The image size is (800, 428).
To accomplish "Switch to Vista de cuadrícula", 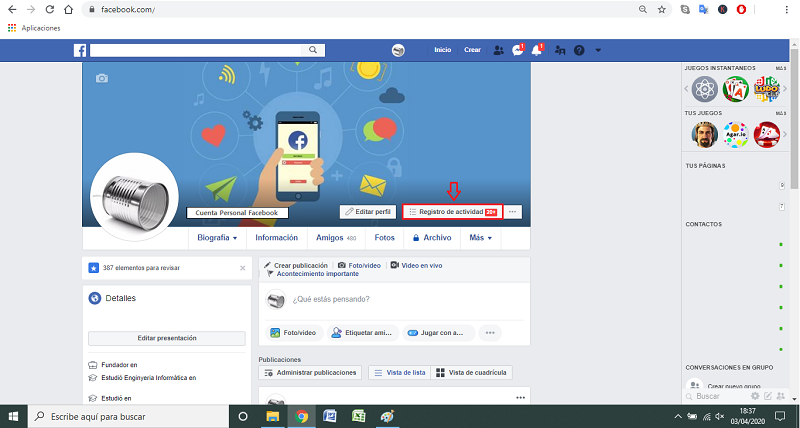I will 471,373.
